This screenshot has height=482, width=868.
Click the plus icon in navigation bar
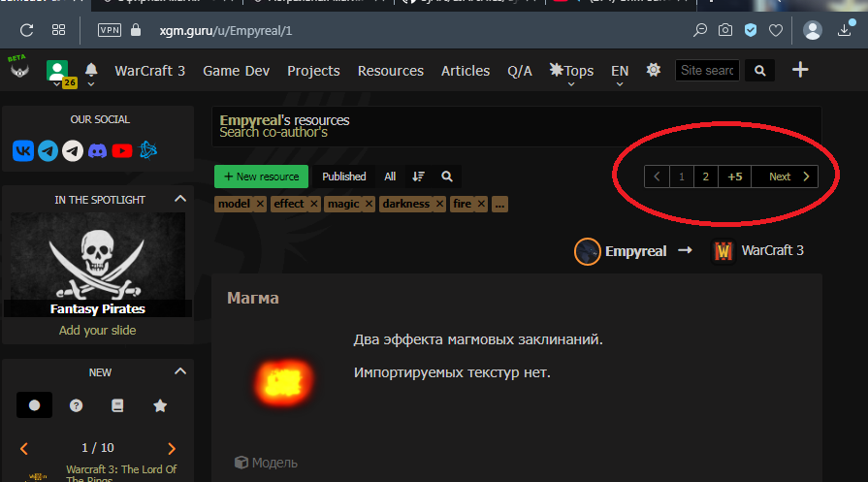pyautogui.click(x=800, y=70)
